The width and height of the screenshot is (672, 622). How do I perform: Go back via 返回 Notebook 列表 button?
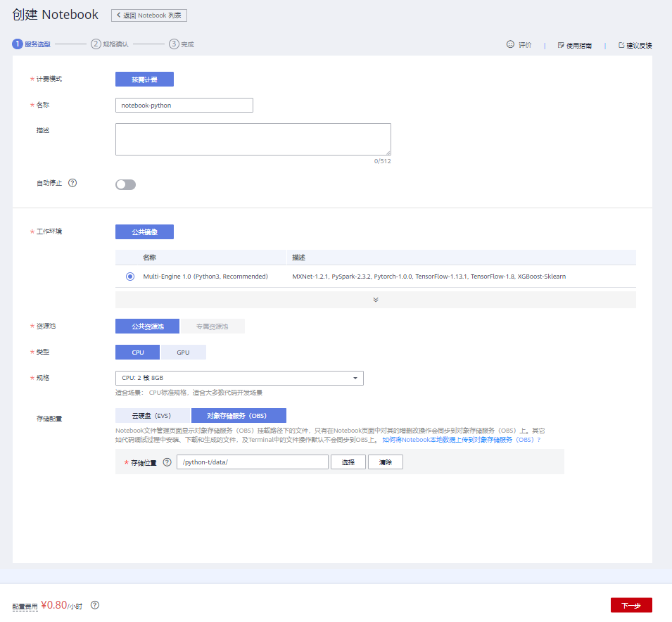[x=149, y=15]
